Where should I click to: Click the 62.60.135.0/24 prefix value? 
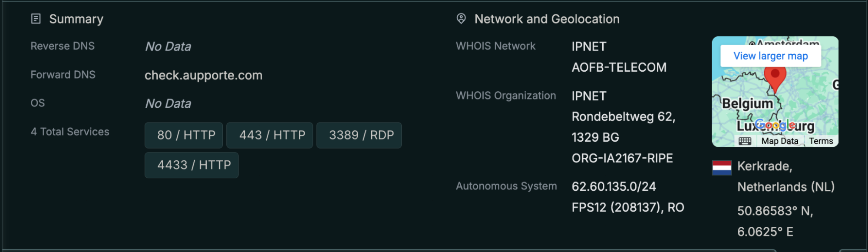tap(614, 186)
